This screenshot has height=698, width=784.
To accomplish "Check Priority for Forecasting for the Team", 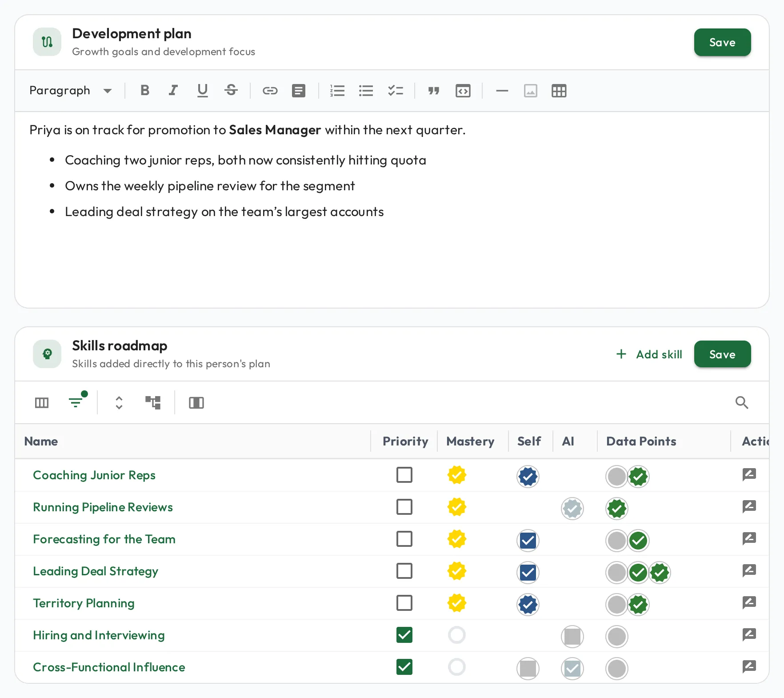I will [x=404, y=539].
